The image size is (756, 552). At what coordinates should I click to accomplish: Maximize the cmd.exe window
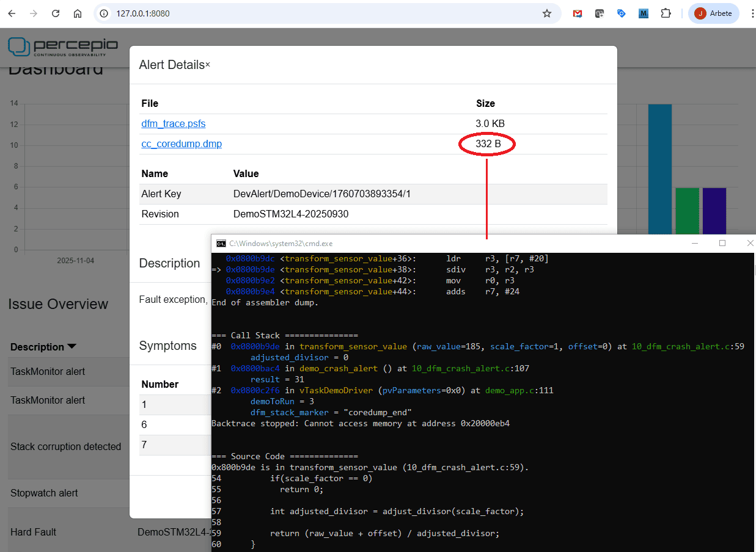click(722, 243)
